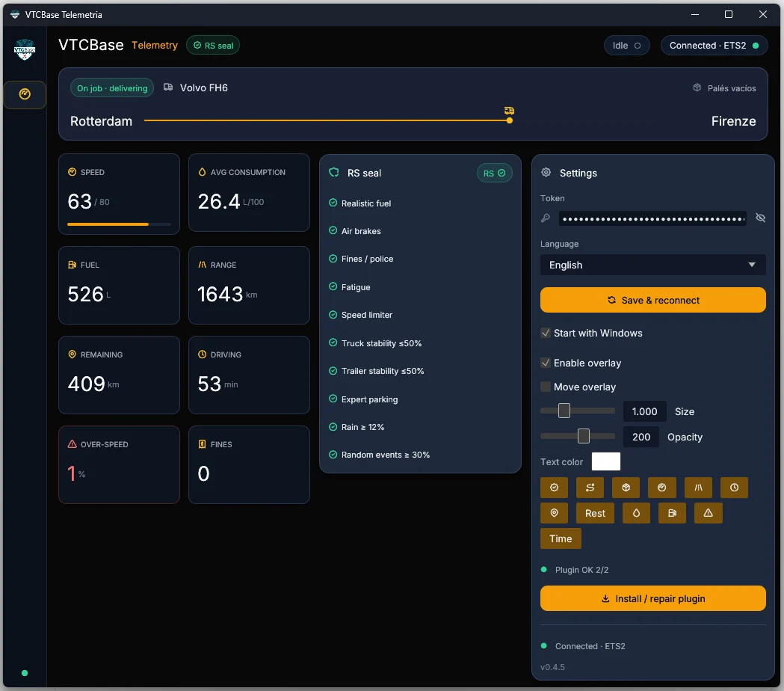The width and height of the screenshot is (784, 691).
Task: Click the Connected · ETS2 header pill
Action: pyautogui.click(x=714, y=46)
